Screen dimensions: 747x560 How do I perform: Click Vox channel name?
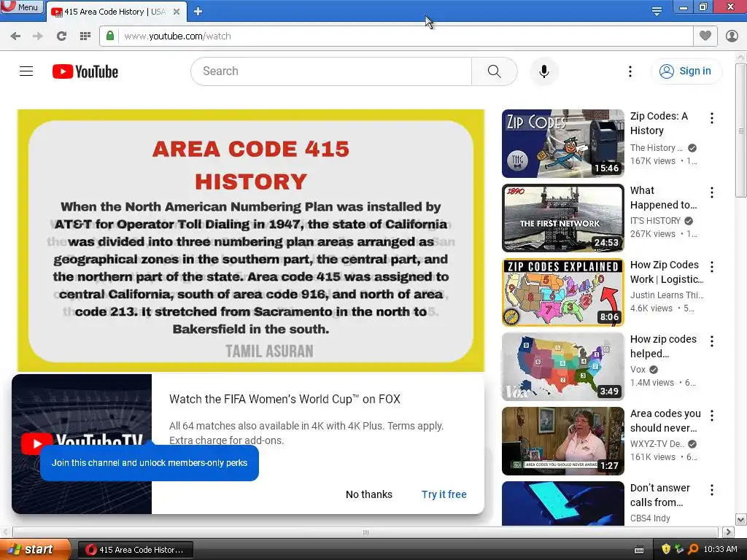pyautogui.click(x=638, y=370)
